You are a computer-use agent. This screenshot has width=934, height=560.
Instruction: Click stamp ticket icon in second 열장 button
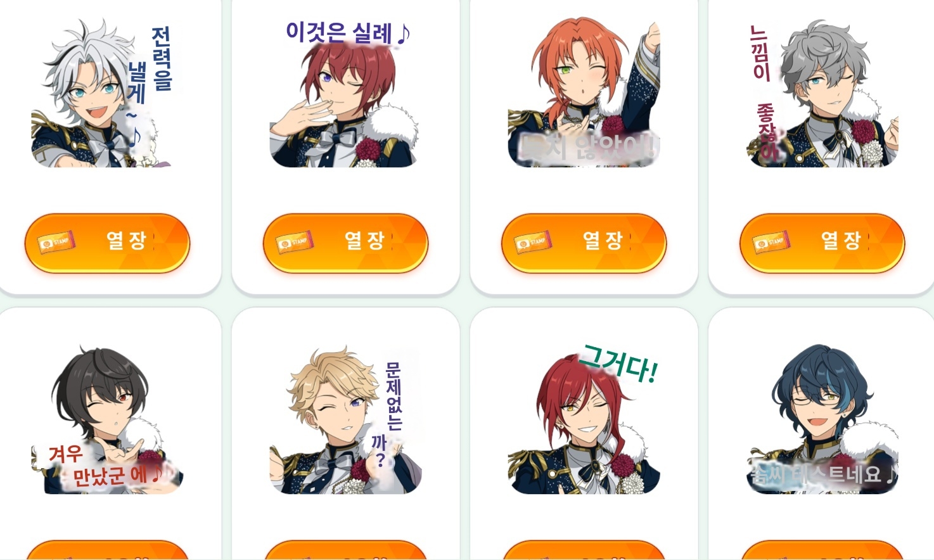(x=295, y=242)
